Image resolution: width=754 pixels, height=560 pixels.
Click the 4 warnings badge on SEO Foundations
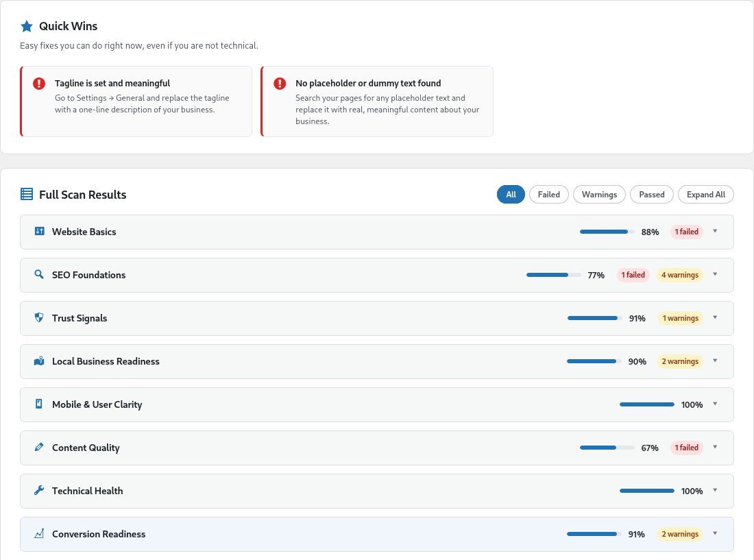(680, 275)
